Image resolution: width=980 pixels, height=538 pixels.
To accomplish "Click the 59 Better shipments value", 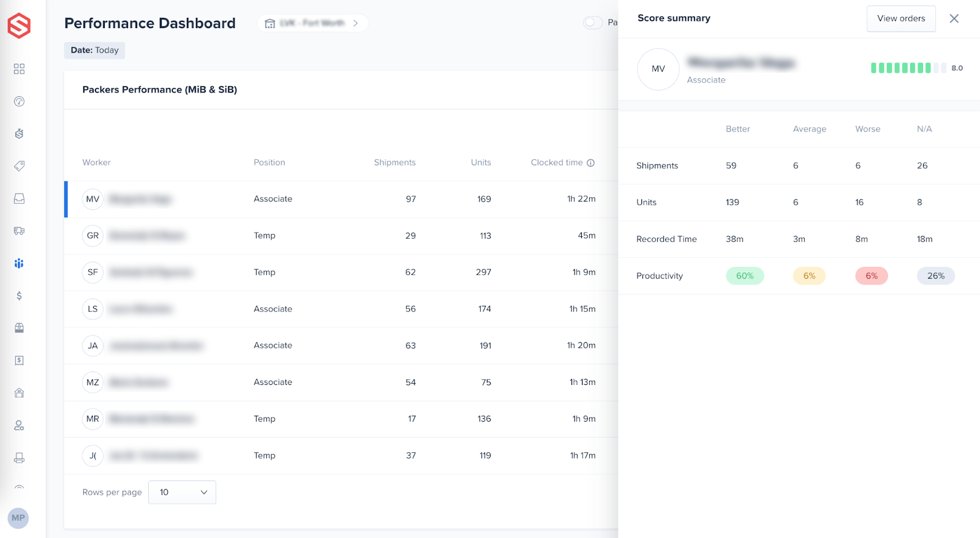I will (731, 166).
